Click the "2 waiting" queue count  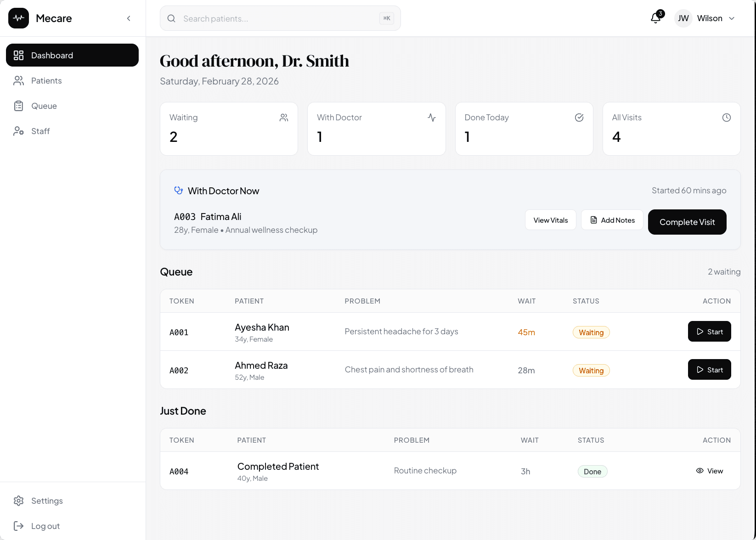[724, 272]
